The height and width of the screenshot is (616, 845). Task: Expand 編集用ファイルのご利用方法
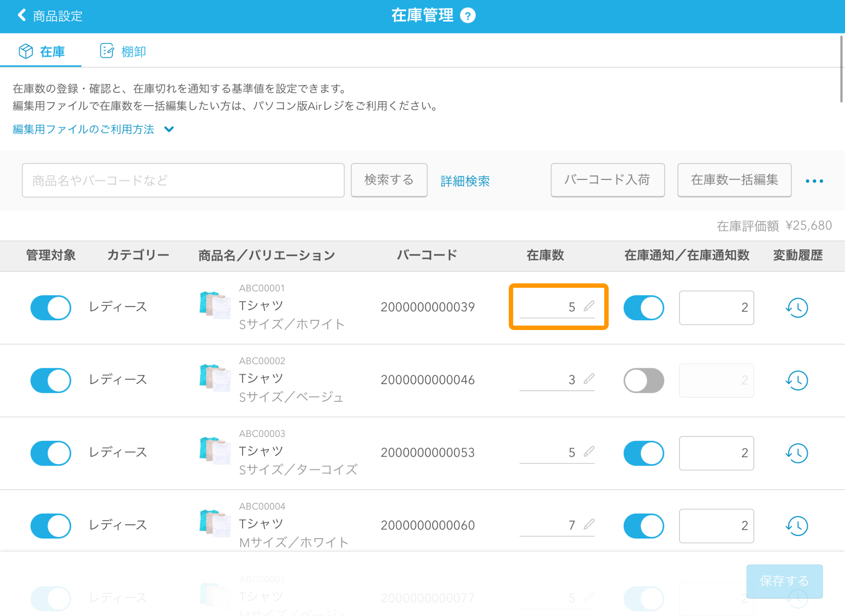pyautogui.click(x=93, y=129)
